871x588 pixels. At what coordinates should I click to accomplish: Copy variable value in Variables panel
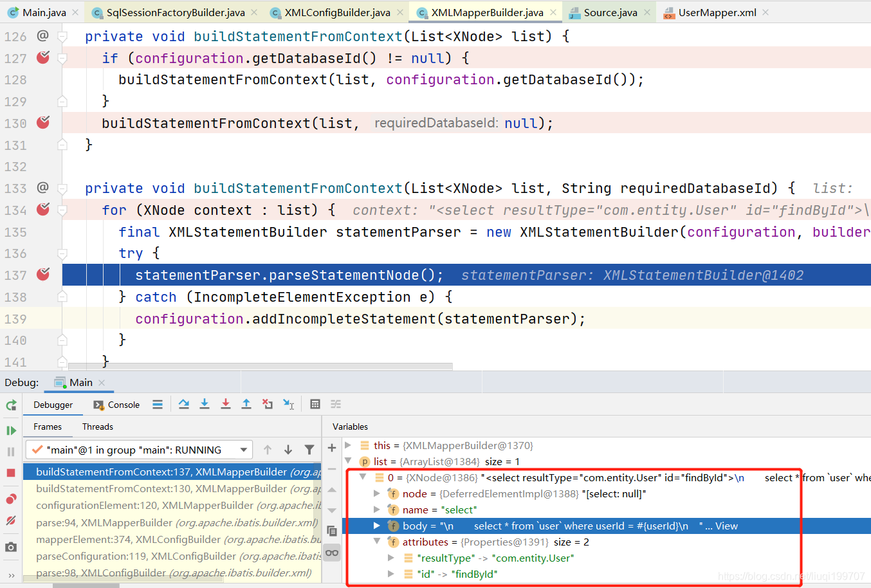coord(332,531)
